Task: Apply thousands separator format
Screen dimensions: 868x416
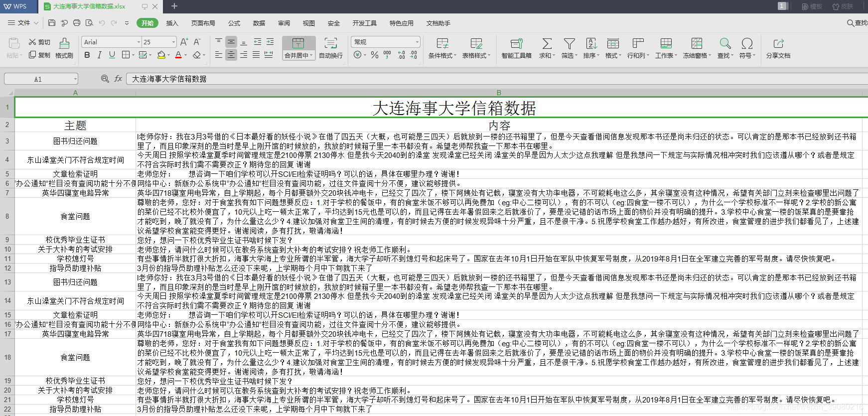Action: point(387,55)
